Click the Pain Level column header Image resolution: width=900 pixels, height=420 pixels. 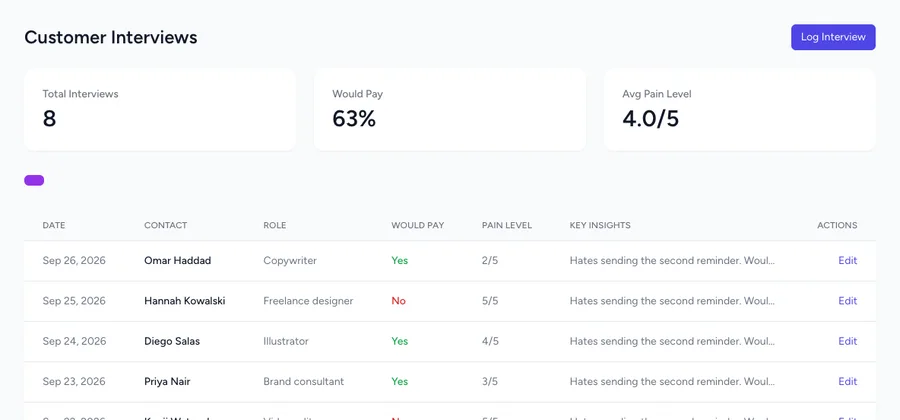coord(507,225)
